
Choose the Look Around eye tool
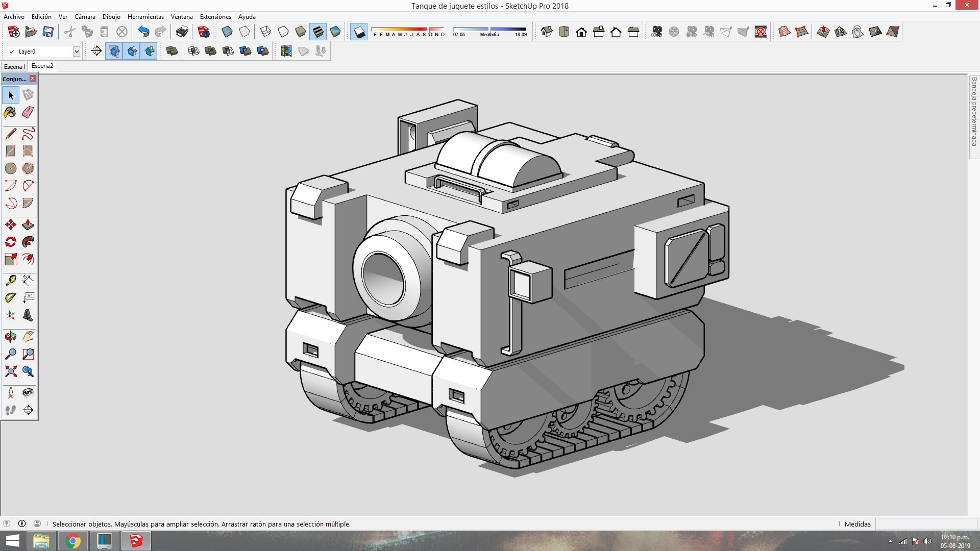click(28, 393)
